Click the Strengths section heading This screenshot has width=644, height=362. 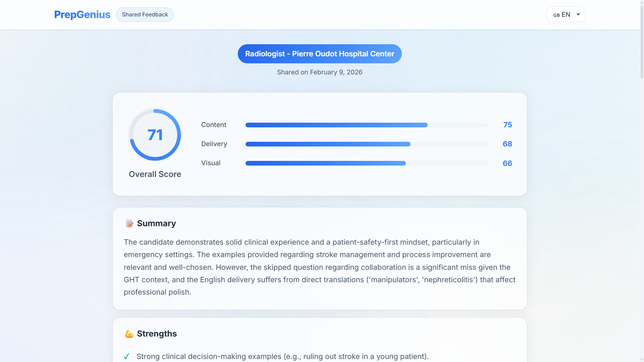coord(157,334)
